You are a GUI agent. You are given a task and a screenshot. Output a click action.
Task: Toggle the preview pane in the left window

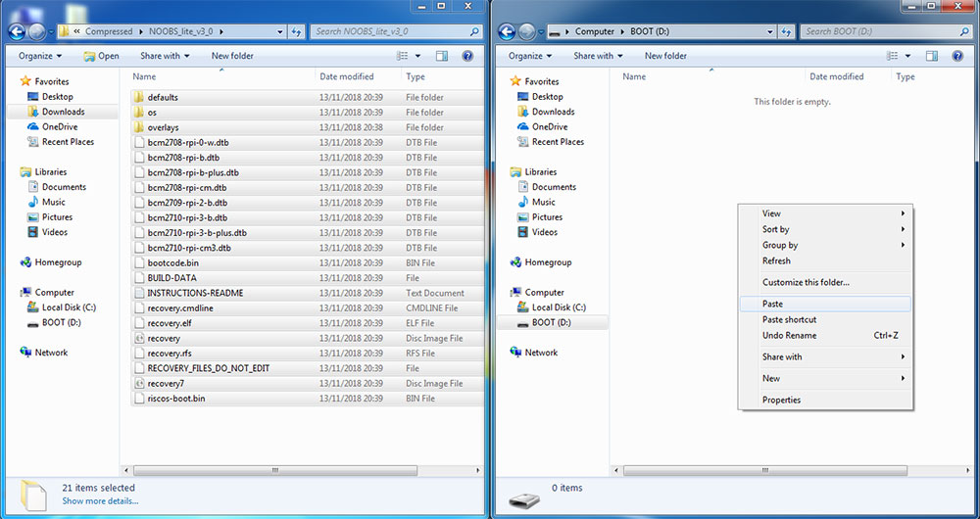(x=442, y=56)
